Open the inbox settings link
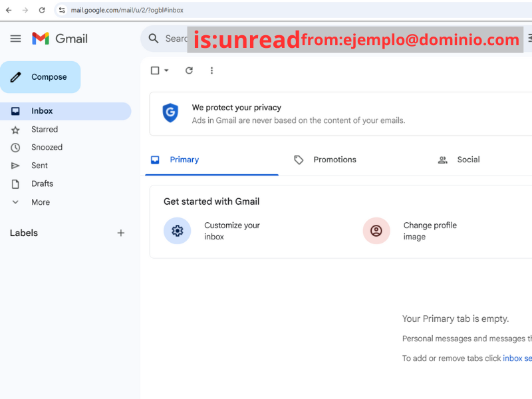532x399 pixels. (517, 358)
